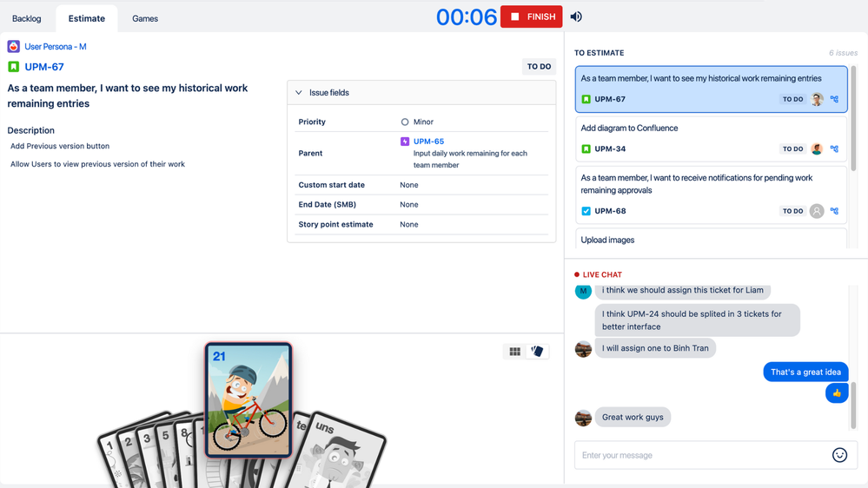Select the UPM-68 notifications issue card
This screenshot has height=488, width=868.
click(x=712, y=195)
